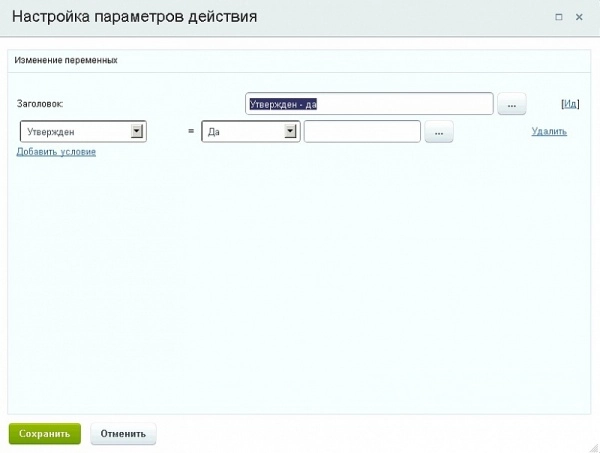Maximize the action settings dialog
Viewport: 600px width, 453px height.
click(x=558, y=18)
